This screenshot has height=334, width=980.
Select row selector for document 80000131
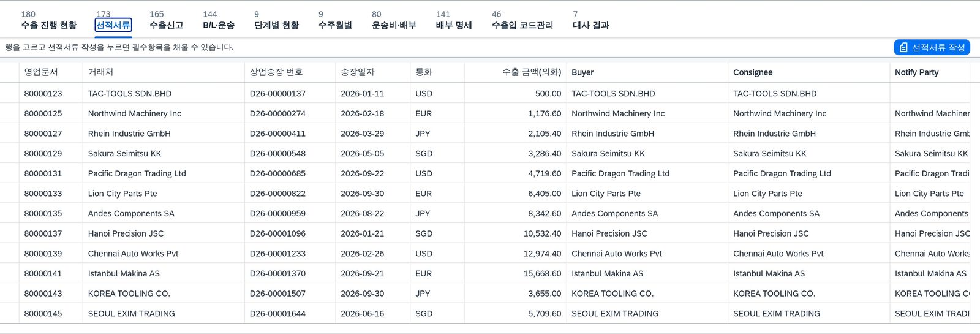[x=9, y=173]
